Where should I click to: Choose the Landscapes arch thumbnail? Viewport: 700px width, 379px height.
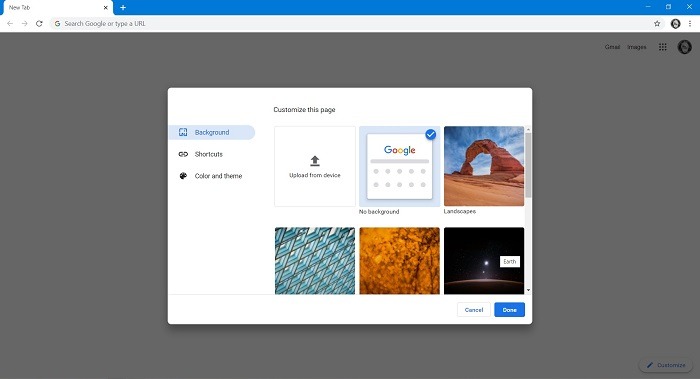coord(484,166)
